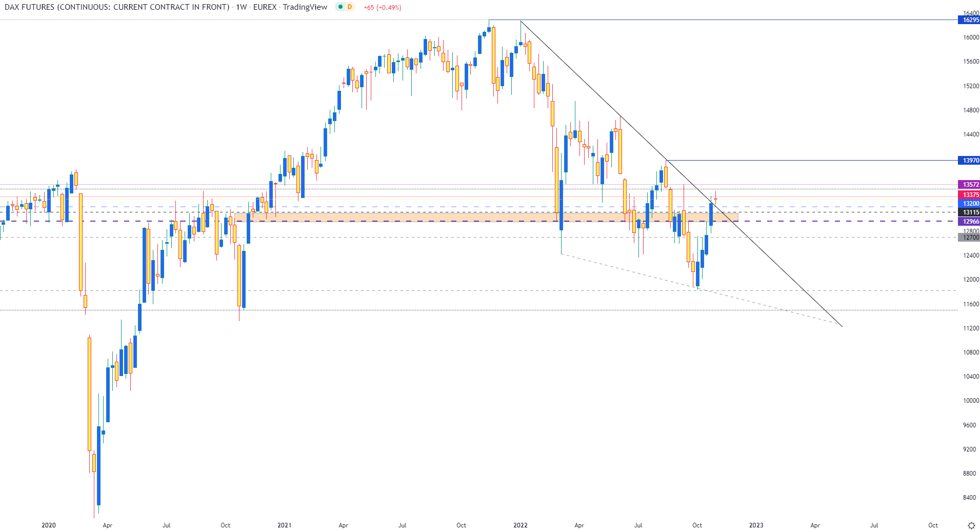
Task: Click the 10000 price scale value
Action: tap(971, 401)
